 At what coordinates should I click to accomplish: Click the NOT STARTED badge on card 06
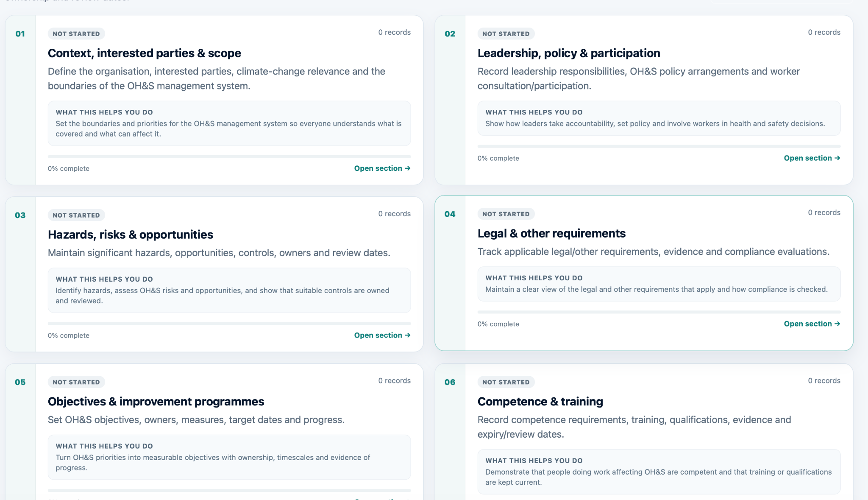[x=506, y=382]
